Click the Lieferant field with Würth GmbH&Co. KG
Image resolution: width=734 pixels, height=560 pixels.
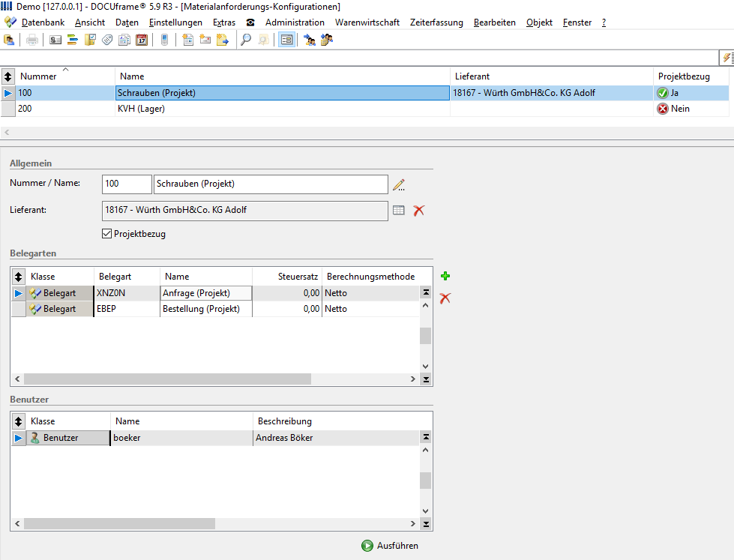click(x=245, y=211)
